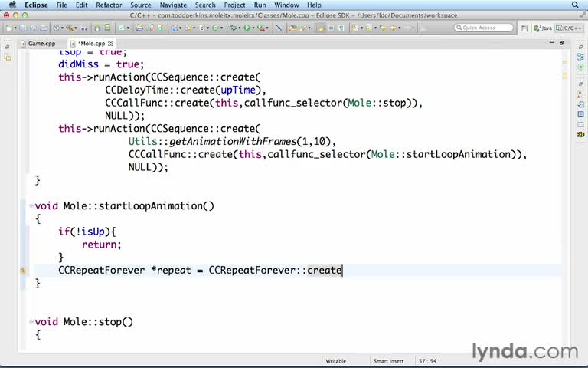The width and height of the screenshot is (588, 368).
Task: Click the green Run toolbar icon
Action: click(x=247, y=28)
